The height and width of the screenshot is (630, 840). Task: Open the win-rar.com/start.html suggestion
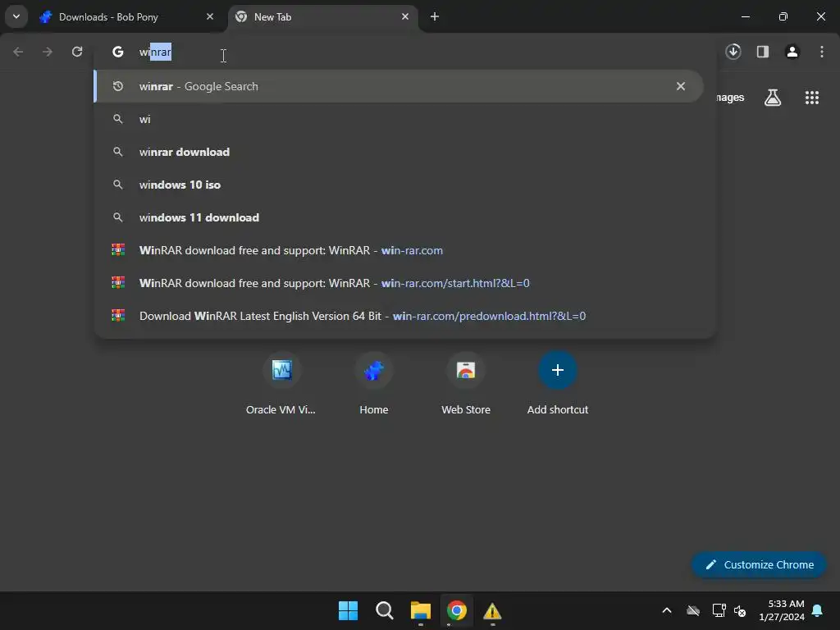[399, 283]
